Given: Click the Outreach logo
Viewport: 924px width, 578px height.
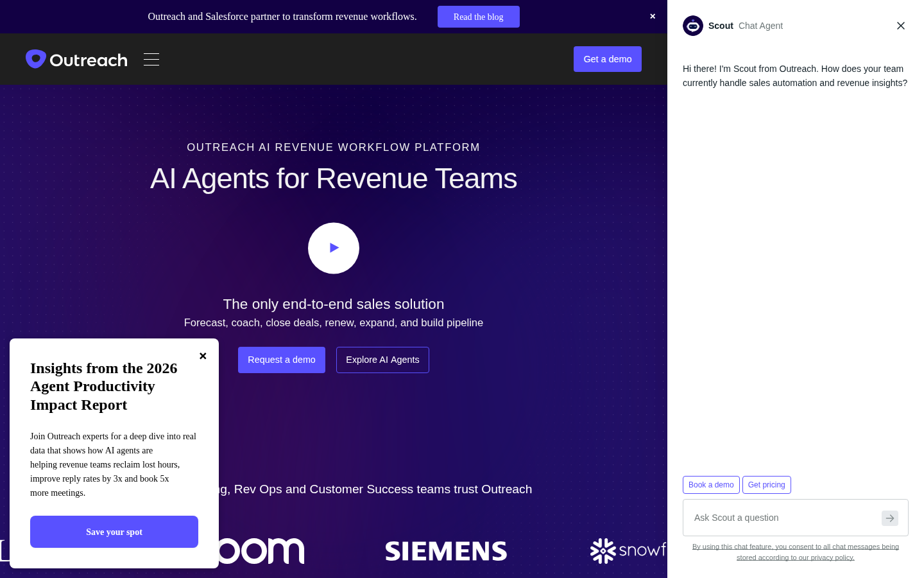Looking at the screenshot, I should [76, 59].
